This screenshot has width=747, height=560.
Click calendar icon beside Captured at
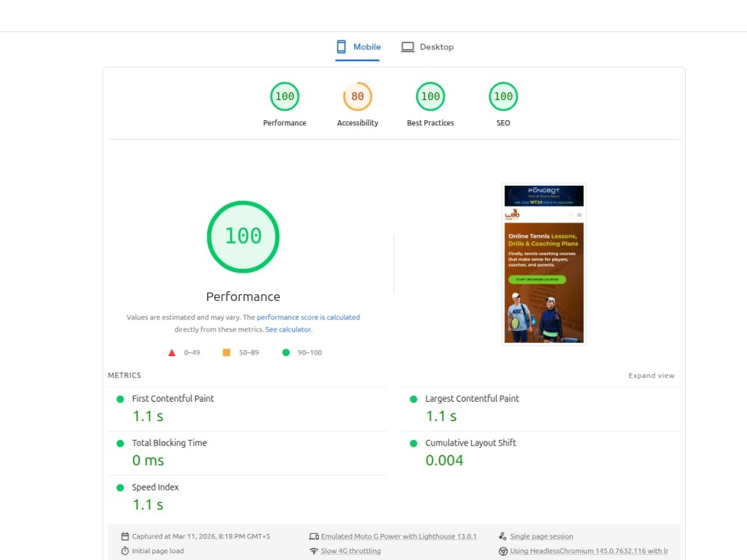point(125,536)
